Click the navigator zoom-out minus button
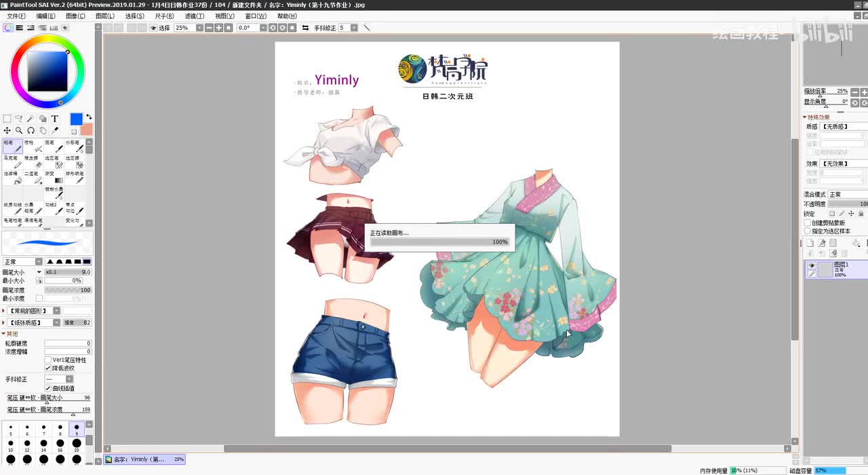868x475 pixels. click(x=854, y=92)
